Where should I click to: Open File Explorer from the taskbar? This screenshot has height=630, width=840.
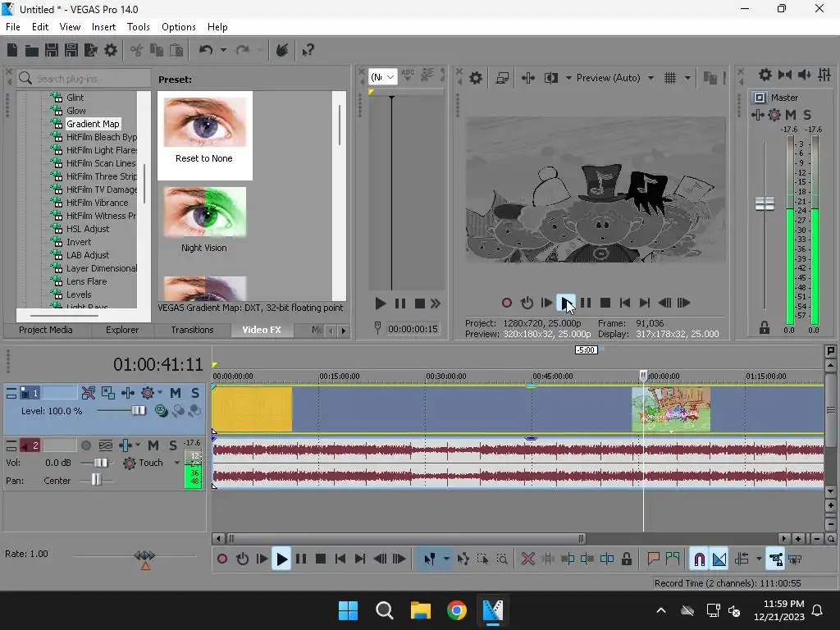click(x=421, y=610)
